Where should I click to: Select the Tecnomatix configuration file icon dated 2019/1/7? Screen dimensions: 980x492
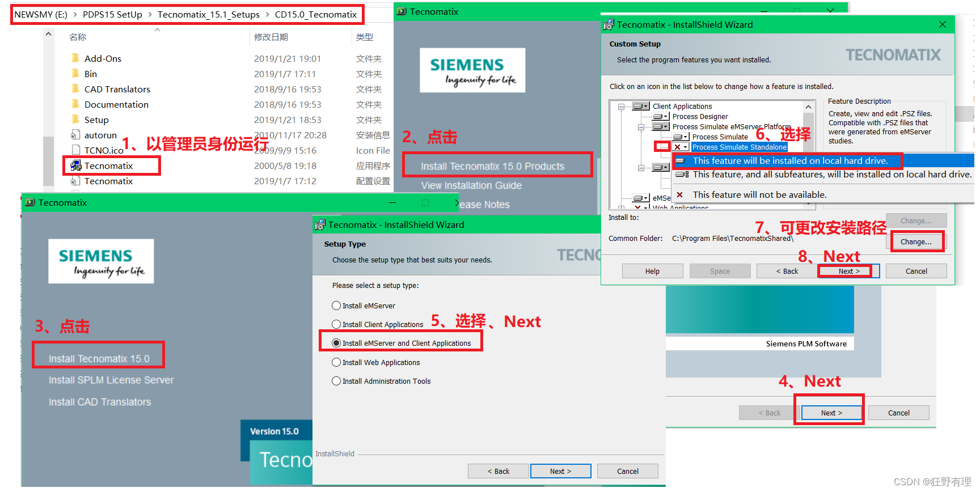pyautogui.click(x=75, y=181)
